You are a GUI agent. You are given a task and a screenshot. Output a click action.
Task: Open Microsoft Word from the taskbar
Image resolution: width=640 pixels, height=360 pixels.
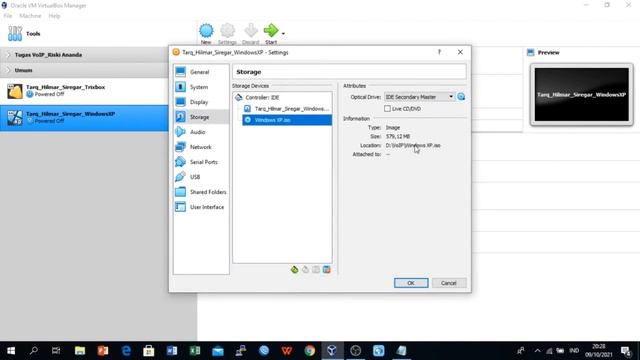172,351
